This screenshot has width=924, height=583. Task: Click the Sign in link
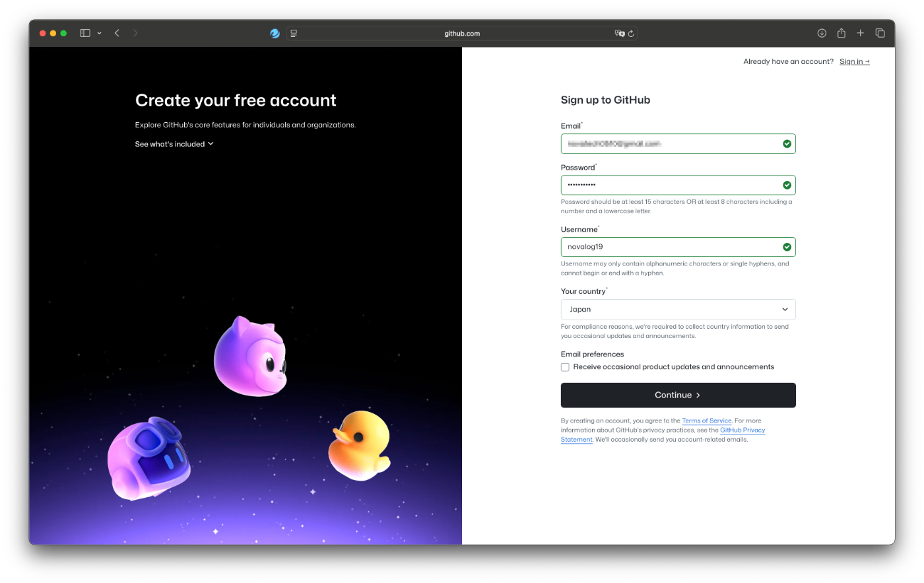(x=854, y=61)
